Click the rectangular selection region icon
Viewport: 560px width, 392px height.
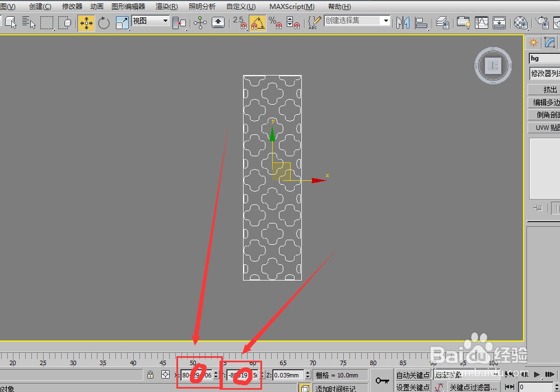(46, 23)
